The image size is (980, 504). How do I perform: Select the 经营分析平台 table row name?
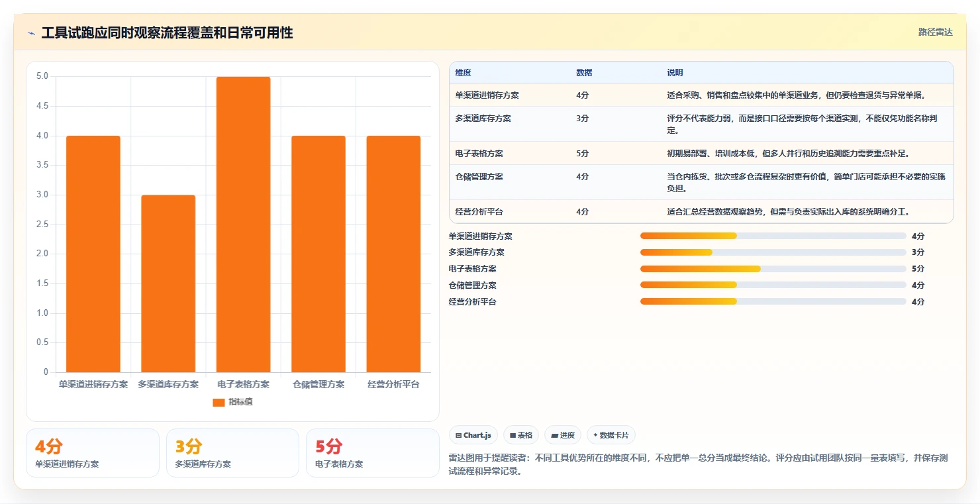coord(479,212)
